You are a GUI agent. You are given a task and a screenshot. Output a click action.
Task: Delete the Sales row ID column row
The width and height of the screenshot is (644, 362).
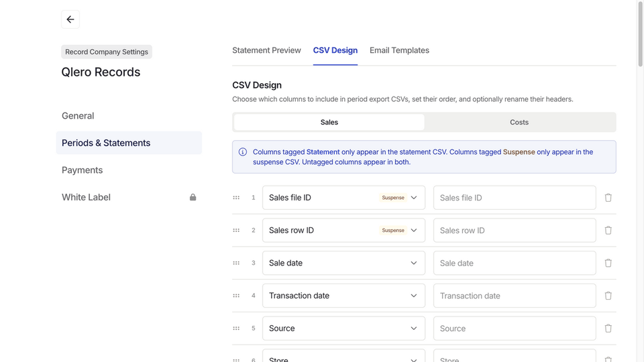[608, 230]
